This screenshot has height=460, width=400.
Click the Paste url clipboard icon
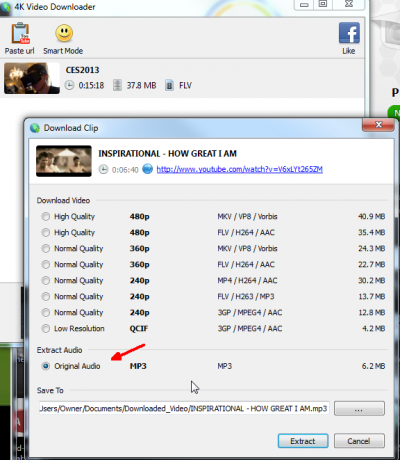21,33
